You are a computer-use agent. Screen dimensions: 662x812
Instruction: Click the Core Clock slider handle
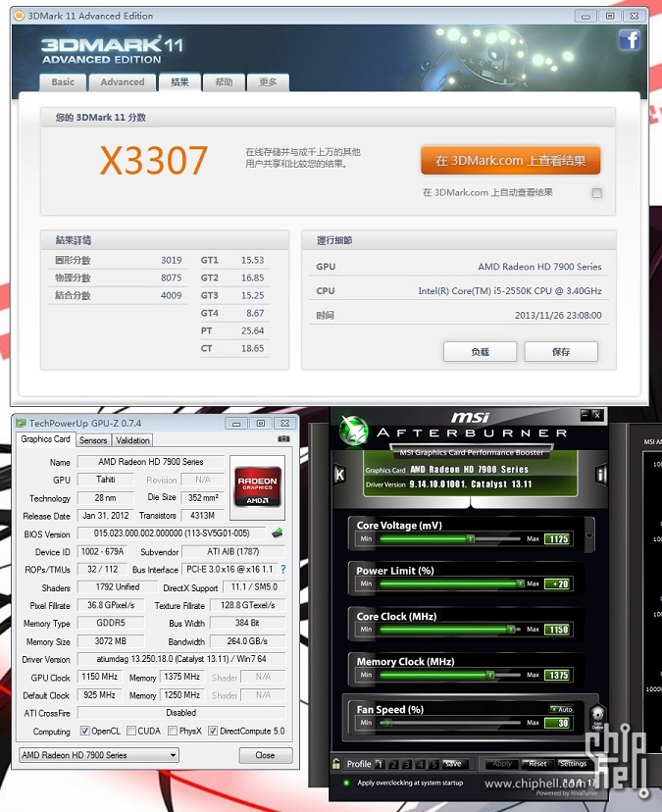click(511, 630)
